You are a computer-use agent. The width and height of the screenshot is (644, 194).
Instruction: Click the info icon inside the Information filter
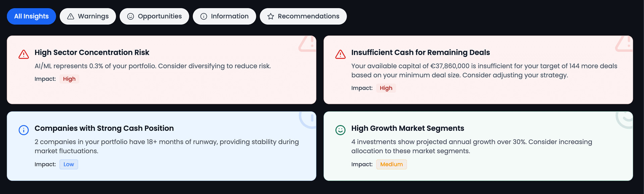point(204,16)
